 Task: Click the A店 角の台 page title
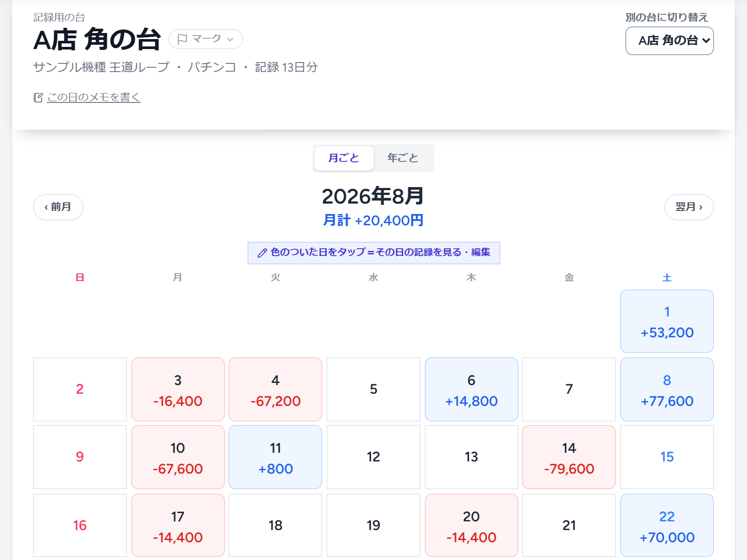coord(97,40)
